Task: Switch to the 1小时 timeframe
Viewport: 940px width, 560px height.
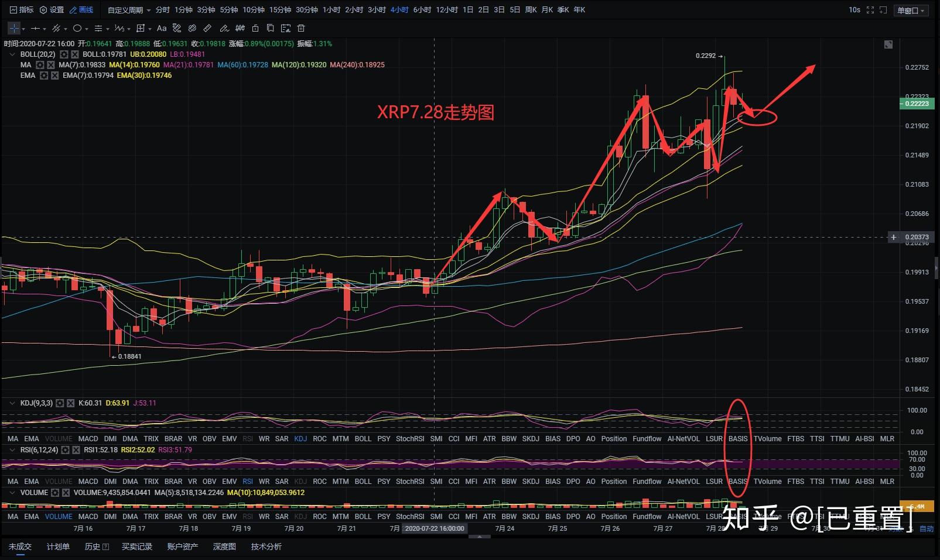Action: pos(331,10)
